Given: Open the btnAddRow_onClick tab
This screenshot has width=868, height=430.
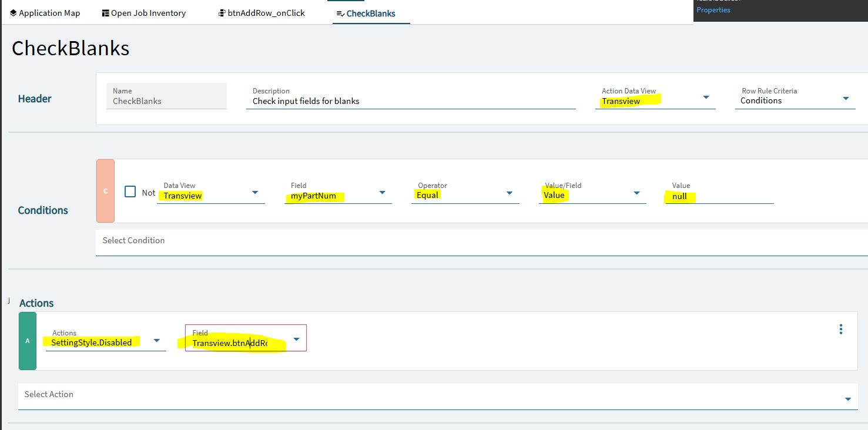Looking at the screenshot, I should tap(262, 13).
